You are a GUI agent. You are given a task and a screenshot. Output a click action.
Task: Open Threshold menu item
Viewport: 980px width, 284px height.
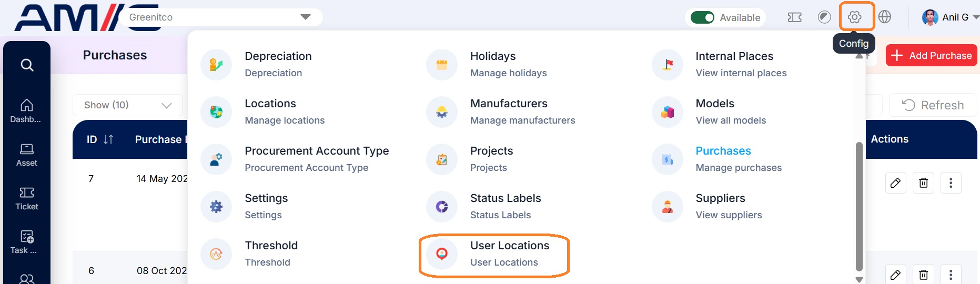point(271,253)
